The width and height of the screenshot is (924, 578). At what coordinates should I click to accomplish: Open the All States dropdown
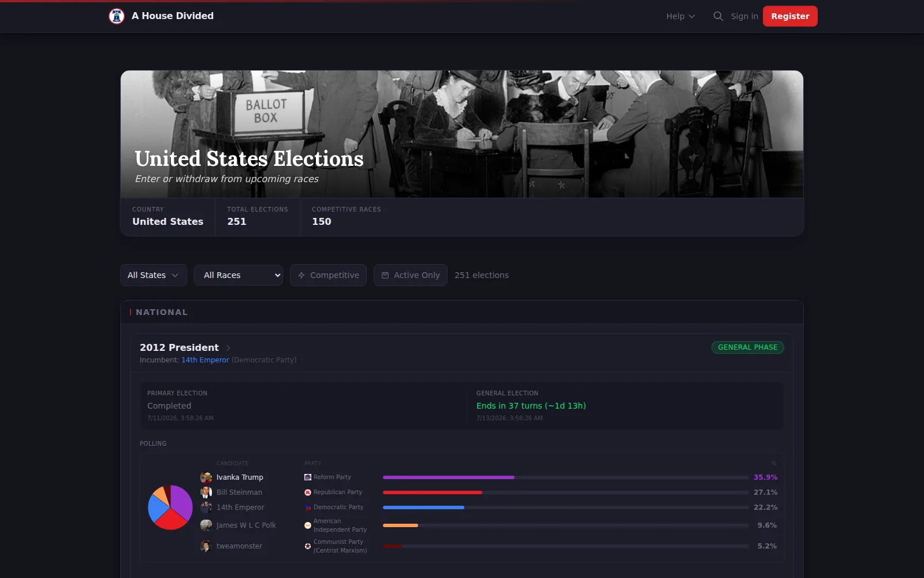(154, 275)
